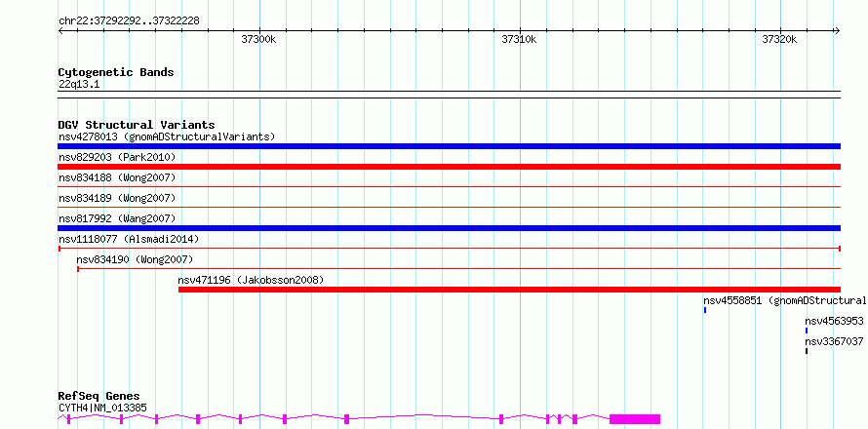Viewport: 868px width, 429px height.
Task: Select the 22q13.1 band label
Action: point(79,85)
